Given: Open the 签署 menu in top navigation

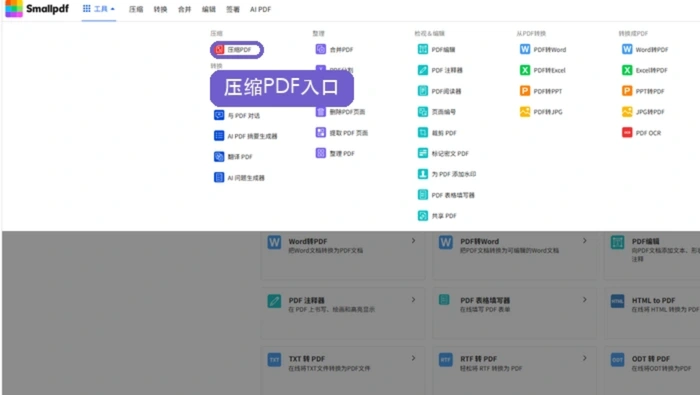Looking at the screenshot, I should pyautogui.click(x=233, y=9).
